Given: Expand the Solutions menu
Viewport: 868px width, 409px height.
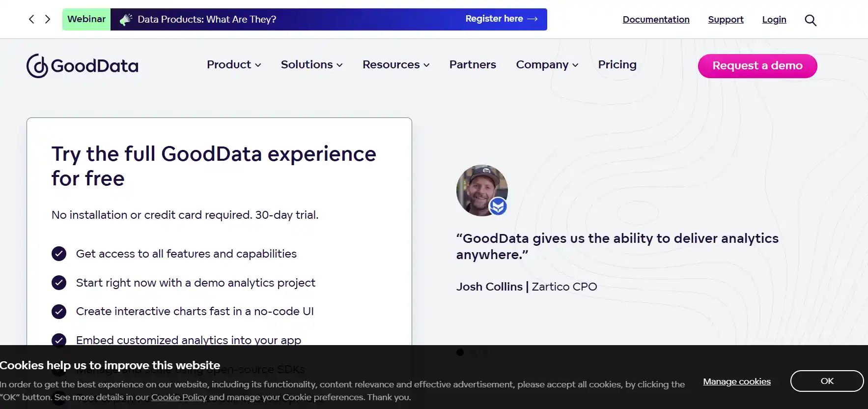Looking at the screenshot, I should (311, 64).
